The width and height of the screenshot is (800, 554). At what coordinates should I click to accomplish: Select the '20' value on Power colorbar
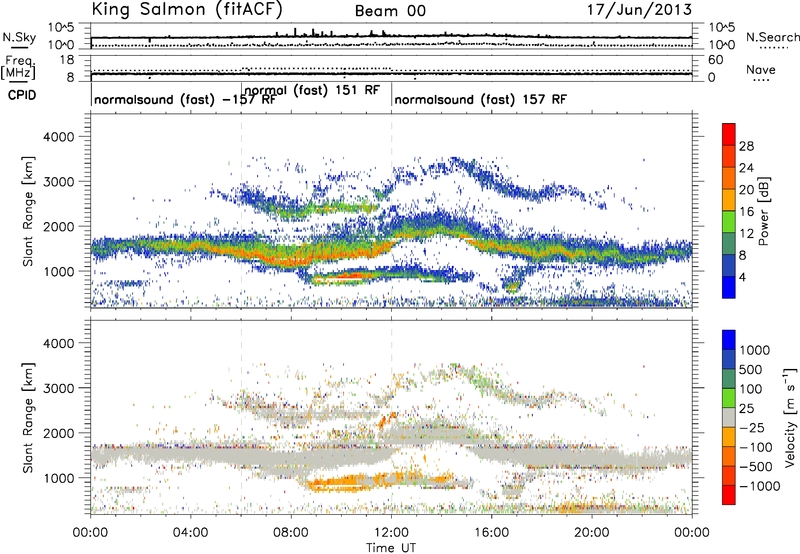[x=746, y=190]
